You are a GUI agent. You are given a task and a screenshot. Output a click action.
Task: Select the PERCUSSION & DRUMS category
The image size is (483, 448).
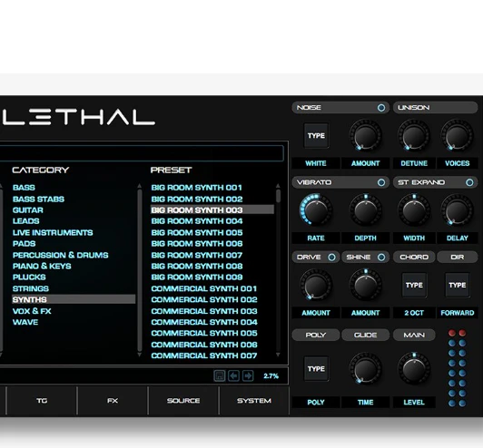click(60, 255)
